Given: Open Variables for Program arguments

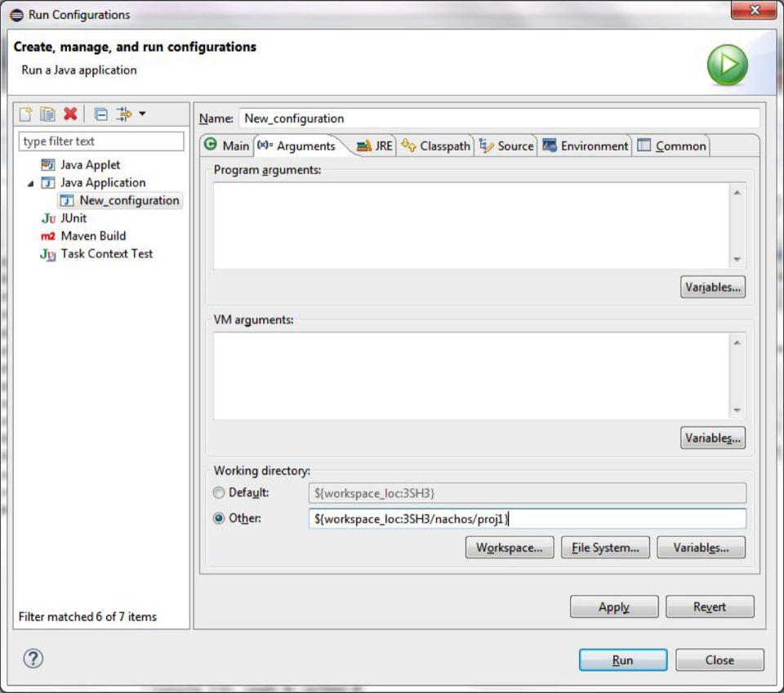Looking at the screenshot, I should pyautogui.click(x=712, y=287).
